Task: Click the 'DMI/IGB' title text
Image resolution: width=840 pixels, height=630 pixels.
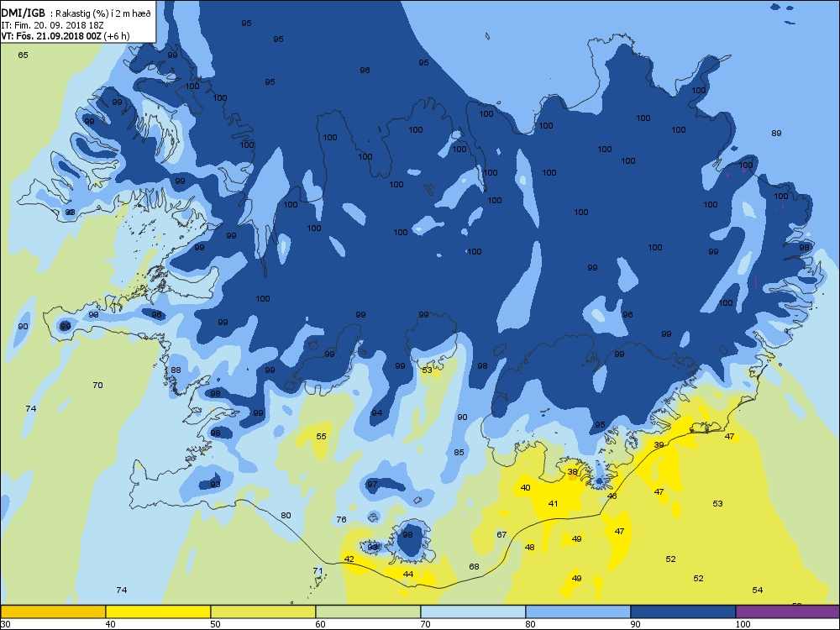Action: pos(24,14)
